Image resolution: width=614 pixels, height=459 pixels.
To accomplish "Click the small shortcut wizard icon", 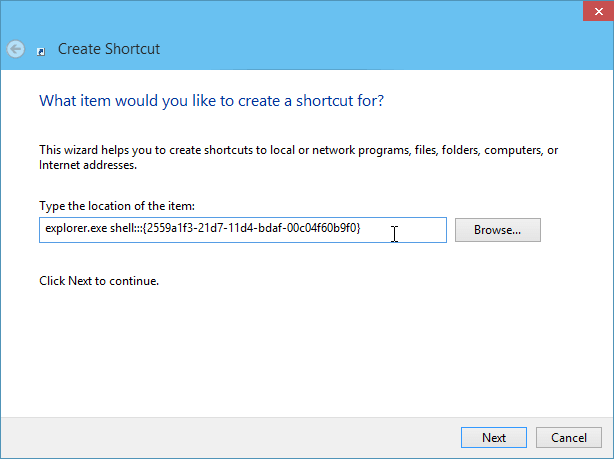I will tap(41, 51).
